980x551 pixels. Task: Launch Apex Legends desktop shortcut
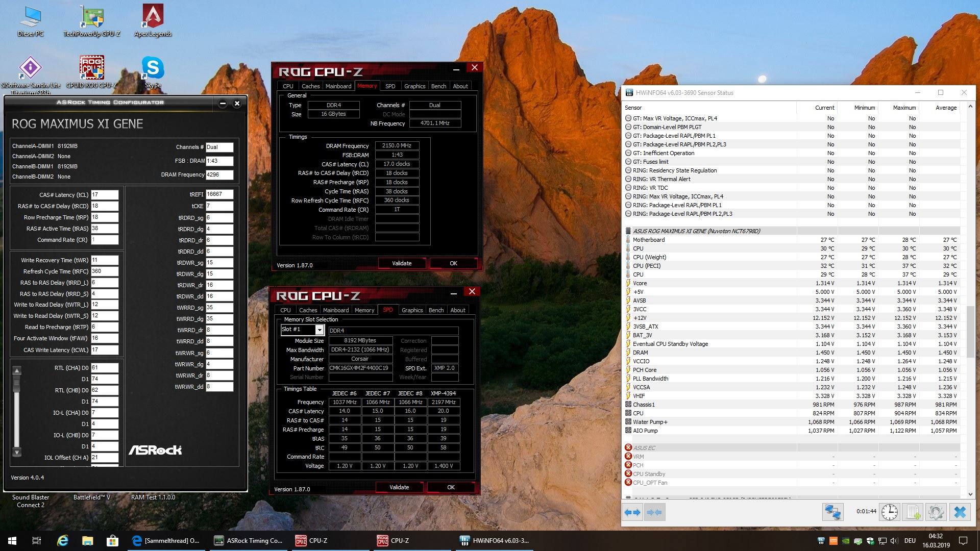click(x=153, y=21)
